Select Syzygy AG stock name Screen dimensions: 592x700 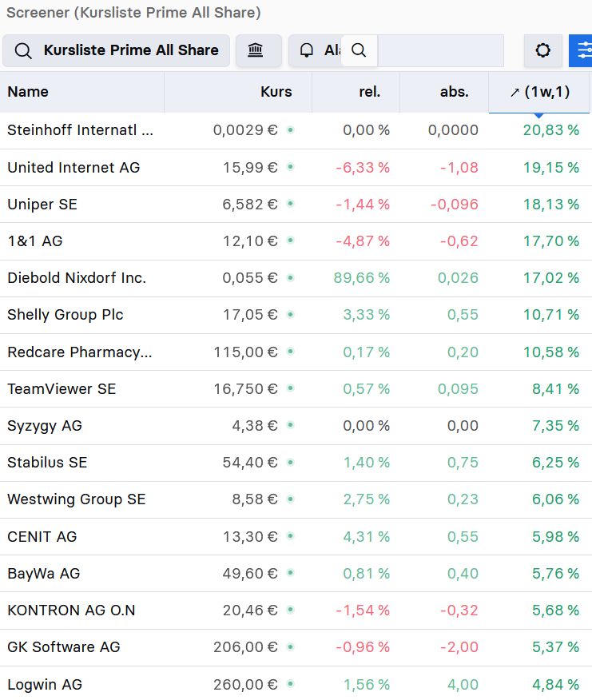(x=45, y=425)
